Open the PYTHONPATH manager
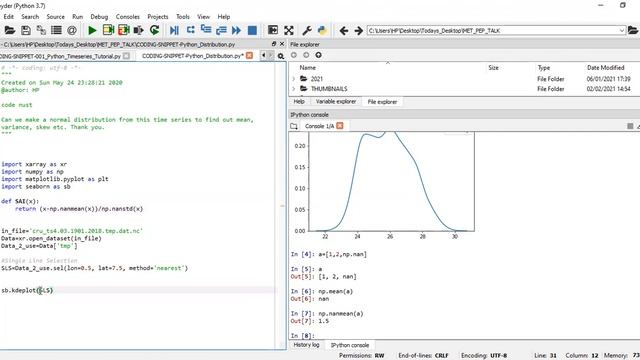The width and height of the screenshot is (640, 360). [322, 30]
